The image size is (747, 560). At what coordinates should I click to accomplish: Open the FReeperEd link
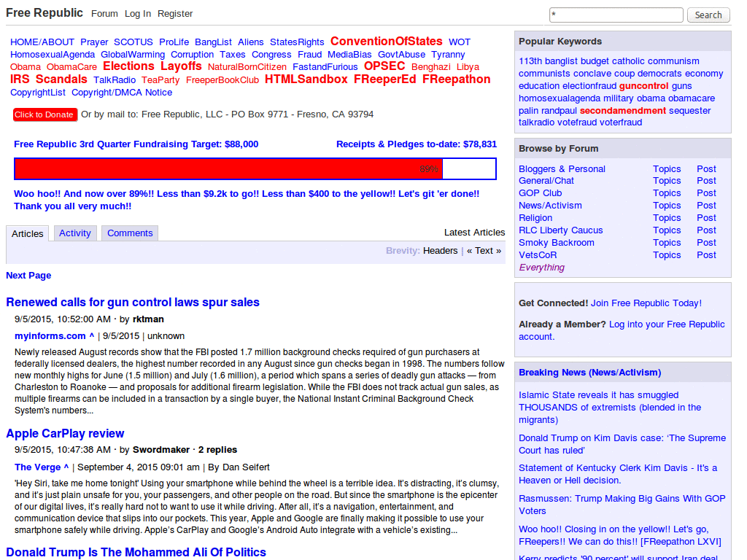[385, 79]
